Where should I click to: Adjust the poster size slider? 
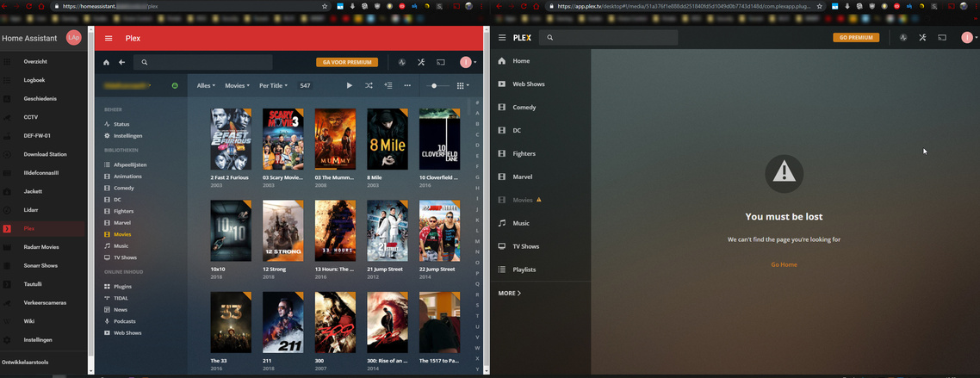coord(437,85)
